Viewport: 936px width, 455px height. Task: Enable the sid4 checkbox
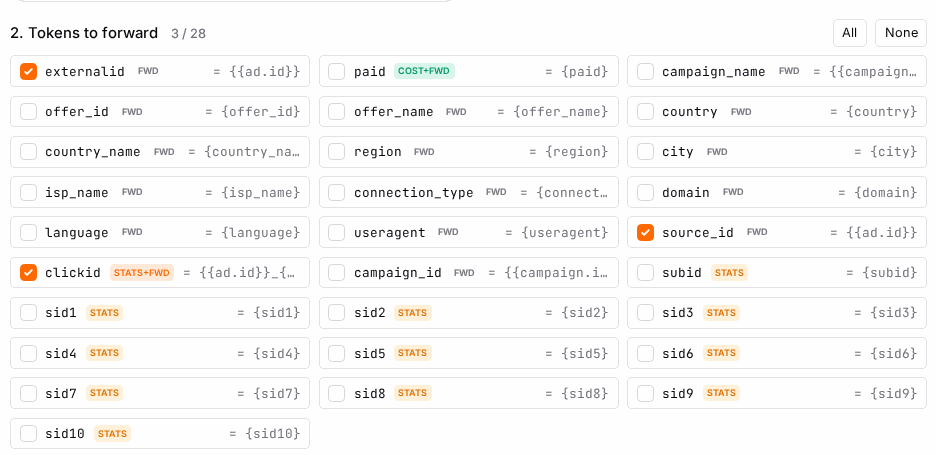[29, 353]
